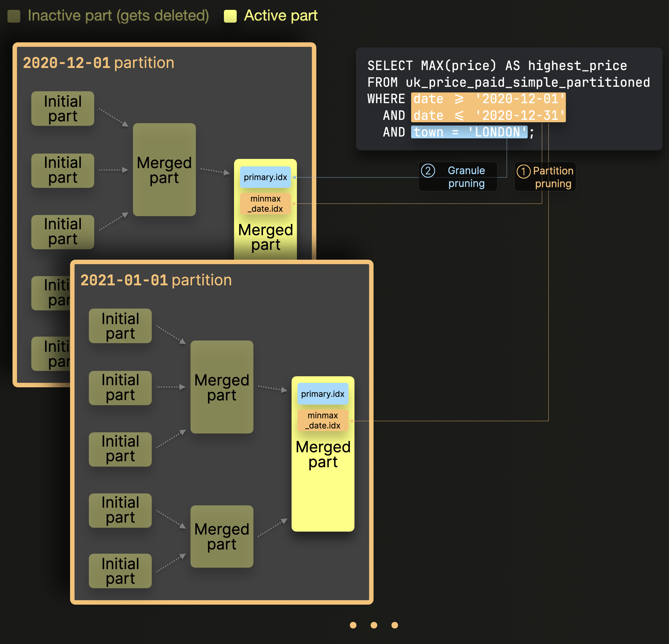Viewport: 669px width, 644px height.
Task: Click the lower inactive Merged part in 2021-01-01 partition
Action: [222, 536]
